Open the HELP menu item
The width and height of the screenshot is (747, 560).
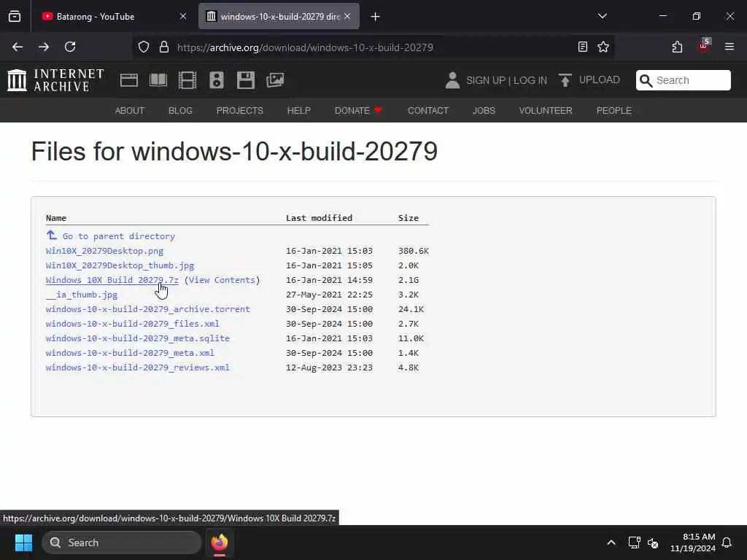coord(298,111)
